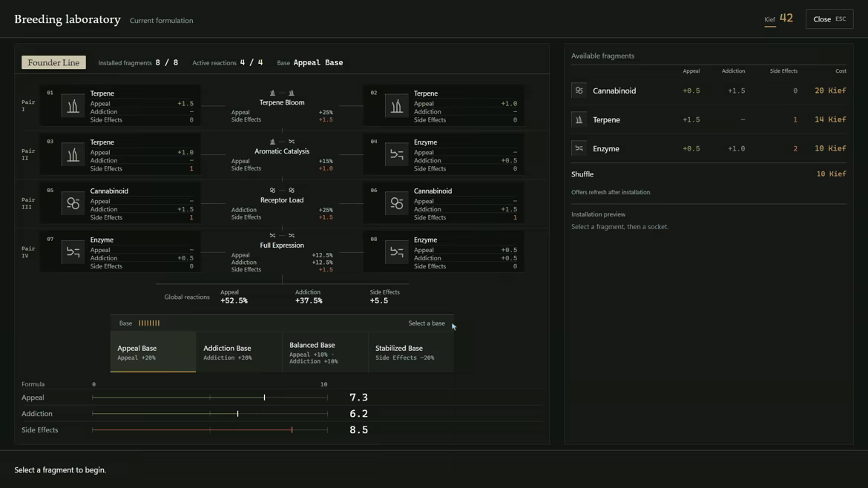
Task: Click the 20 Kief cost for Cannabinoid
Action: (x=830, y=90)
